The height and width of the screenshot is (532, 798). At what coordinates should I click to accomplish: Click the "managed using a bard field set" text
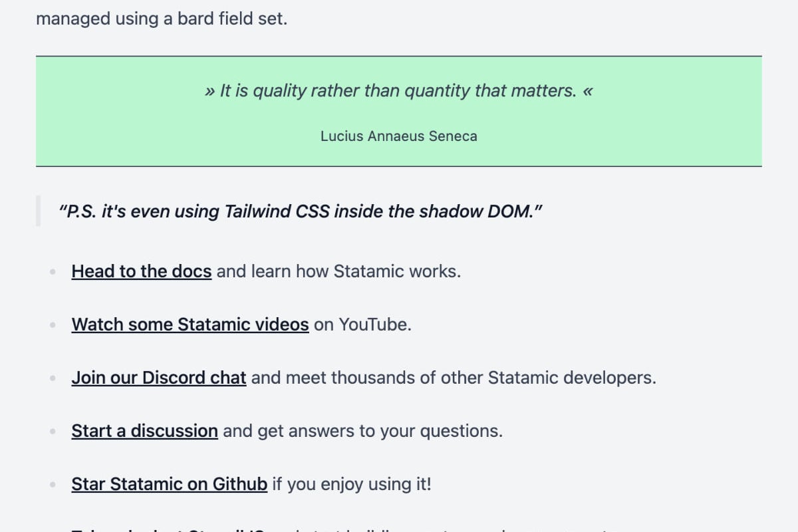162,19
